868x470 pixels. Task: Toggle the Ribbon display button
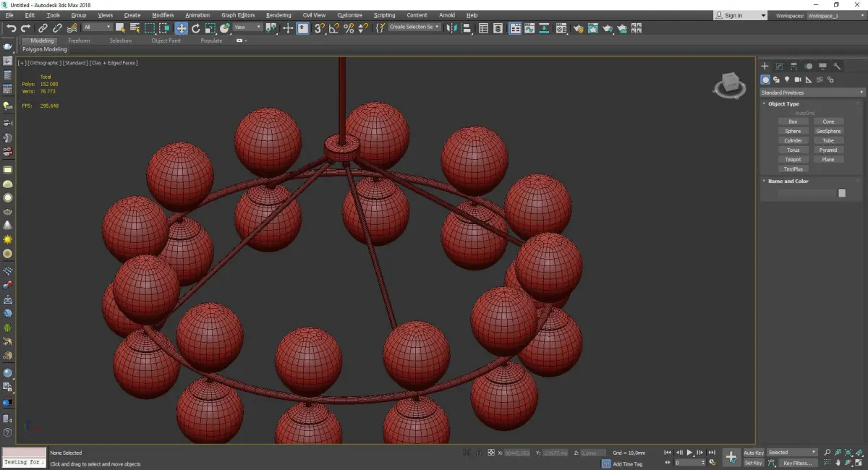pos(516,28)
